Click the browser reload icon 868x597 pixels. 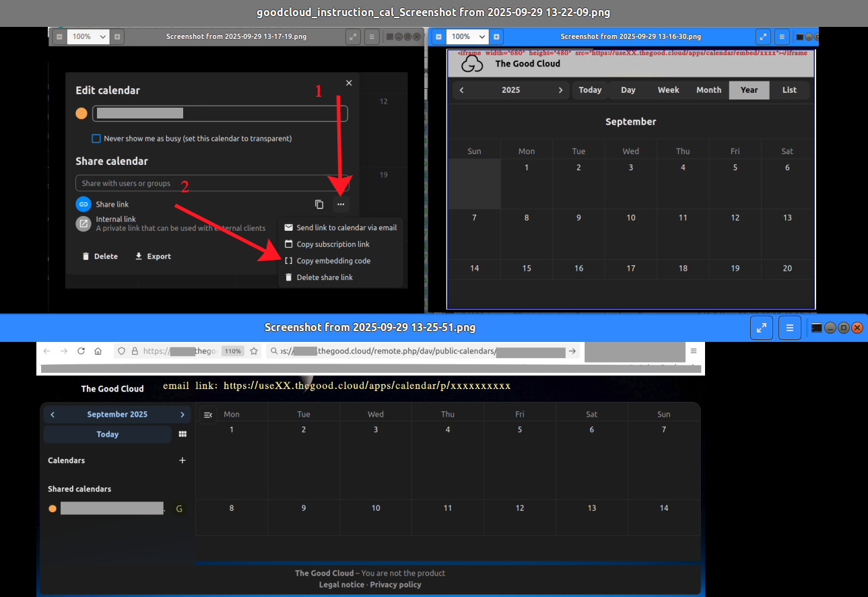point(81,351)
